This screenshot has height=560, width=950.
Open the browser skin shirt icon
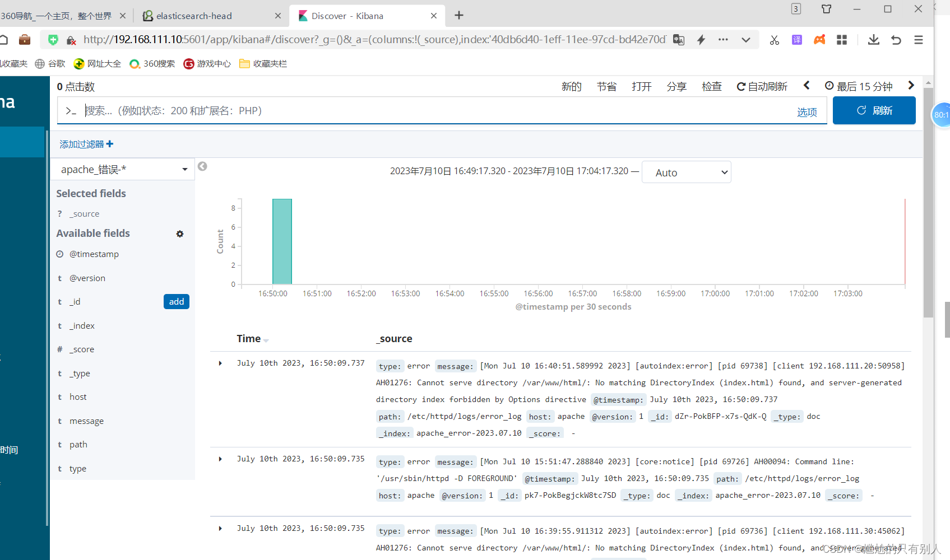click(827, 8)
